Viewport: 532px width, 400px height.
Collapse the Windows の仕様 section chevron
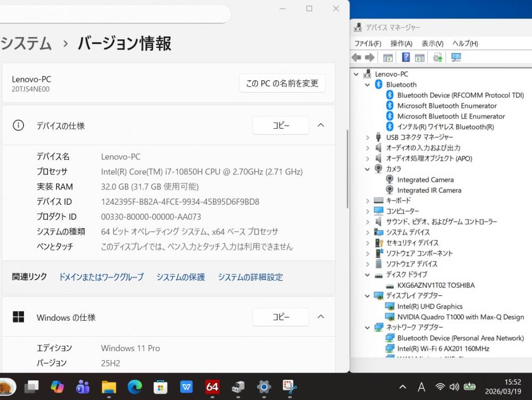tap(321, 317)
